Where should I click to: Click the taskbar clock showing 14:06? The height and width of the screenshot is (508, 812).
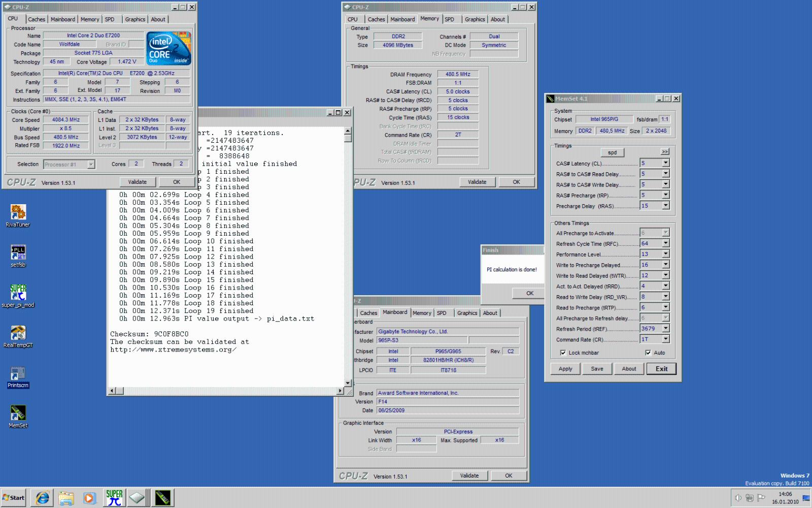click(785, 498)
